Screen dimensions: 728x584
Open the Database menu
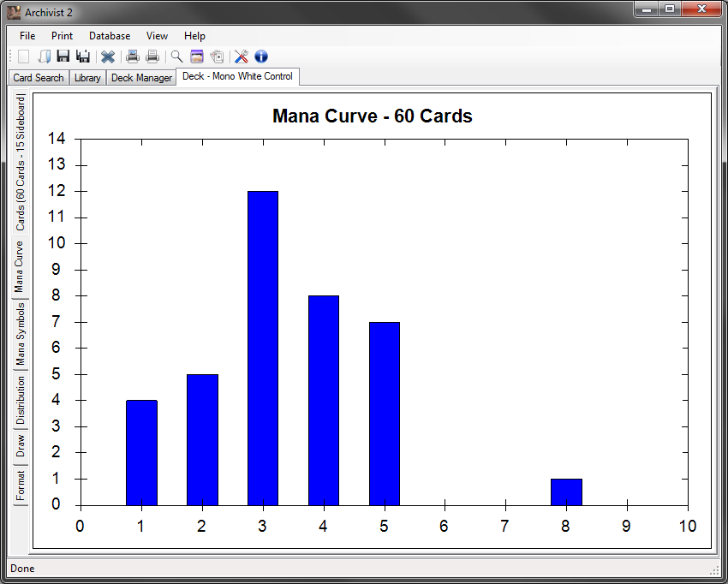[110, 36]
